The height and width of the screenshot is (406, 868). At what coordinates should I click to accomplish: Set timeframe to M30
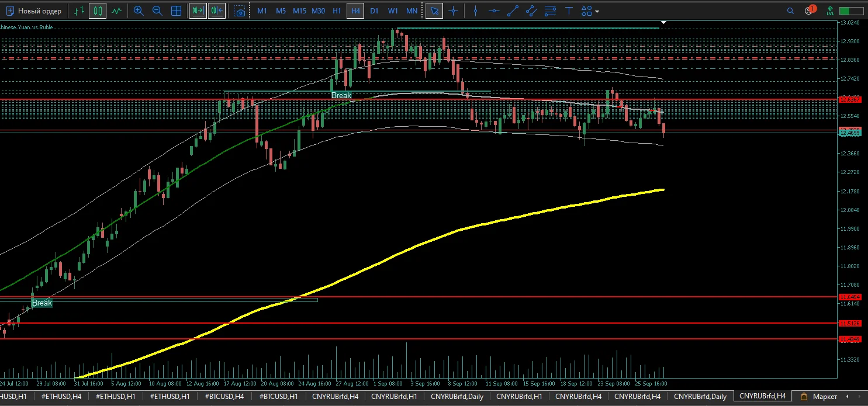(x=318, y=11)
